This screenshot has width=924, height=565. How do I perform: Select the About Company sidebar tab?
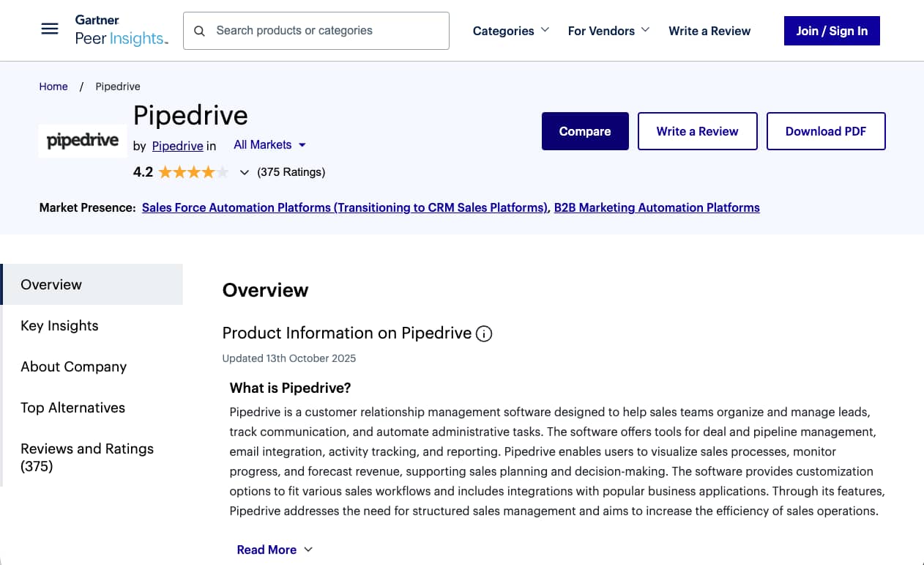pyautogui.click(x=92, y=366)
